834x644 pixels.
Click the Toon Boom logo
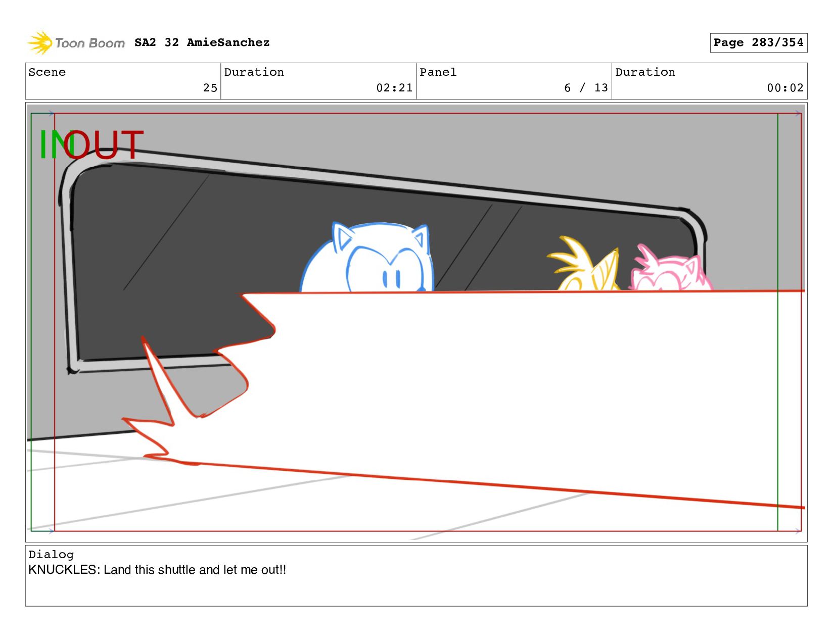(x=76, y=43)
